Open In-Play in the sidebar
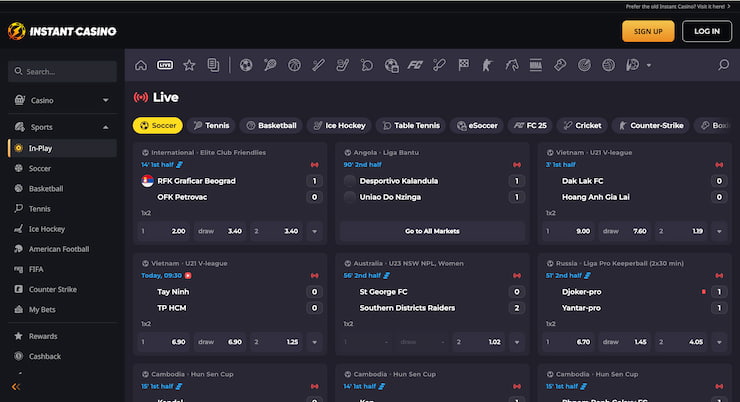This screenshot has height=402, width=740. tap(62, 148)
